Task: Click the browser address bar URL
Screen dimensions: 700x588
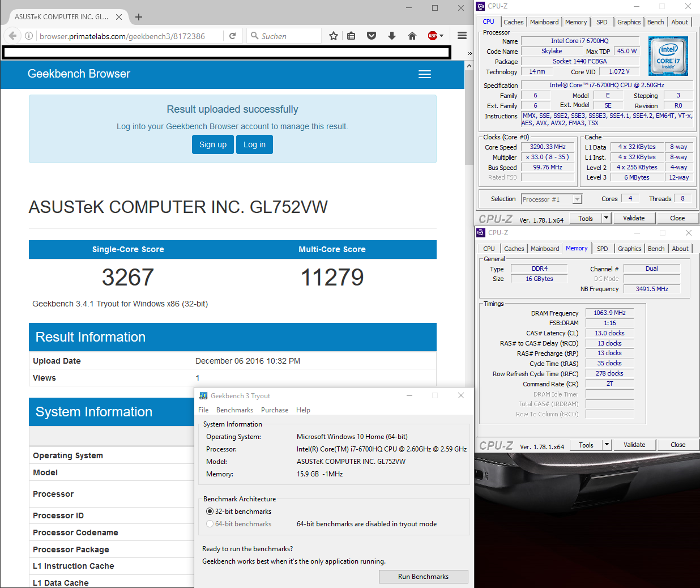Action: (x=122, y=36)
